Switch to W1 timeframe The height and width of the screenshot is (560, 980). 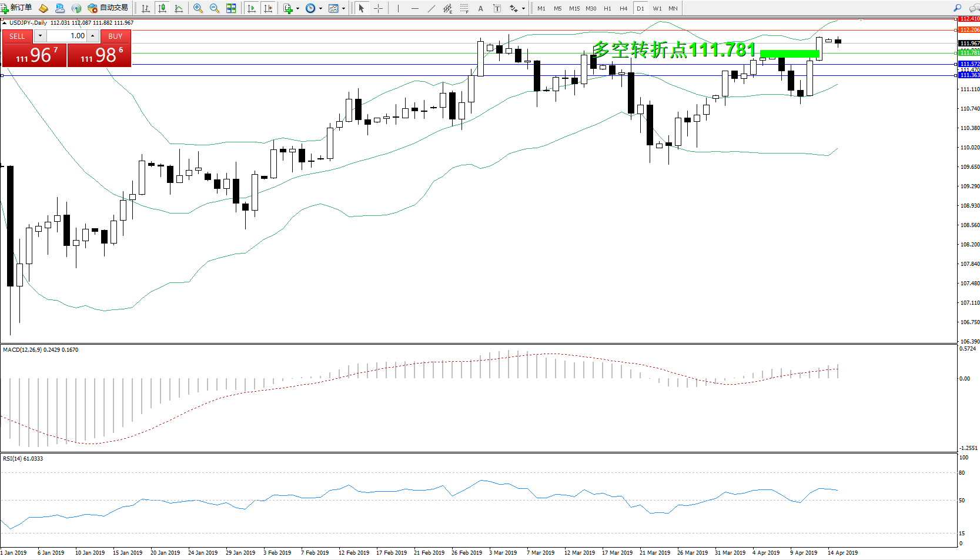[x=657, y=8]
